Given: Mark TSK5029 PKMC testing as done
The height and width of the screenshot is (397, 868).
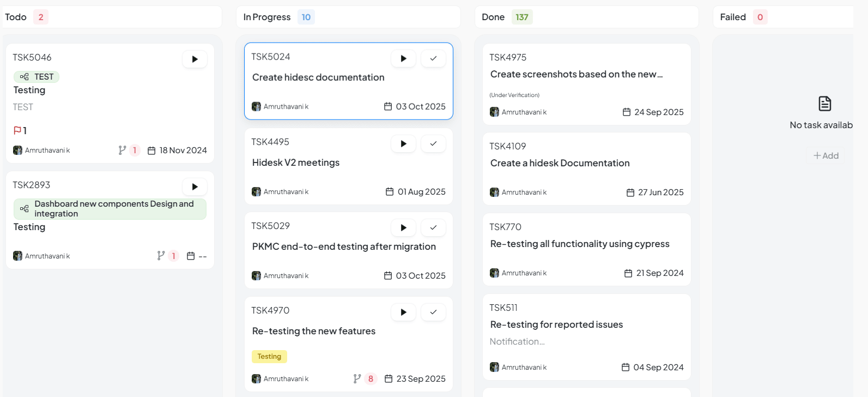Looking at the screenshot, I should click(433, 227).
